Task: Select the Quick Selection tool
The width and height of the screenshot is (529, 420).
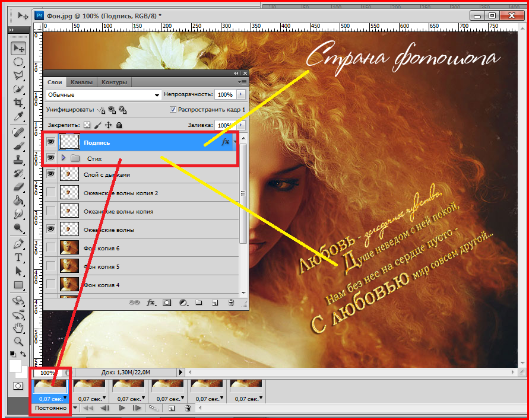Action: [x=18, y=89]
